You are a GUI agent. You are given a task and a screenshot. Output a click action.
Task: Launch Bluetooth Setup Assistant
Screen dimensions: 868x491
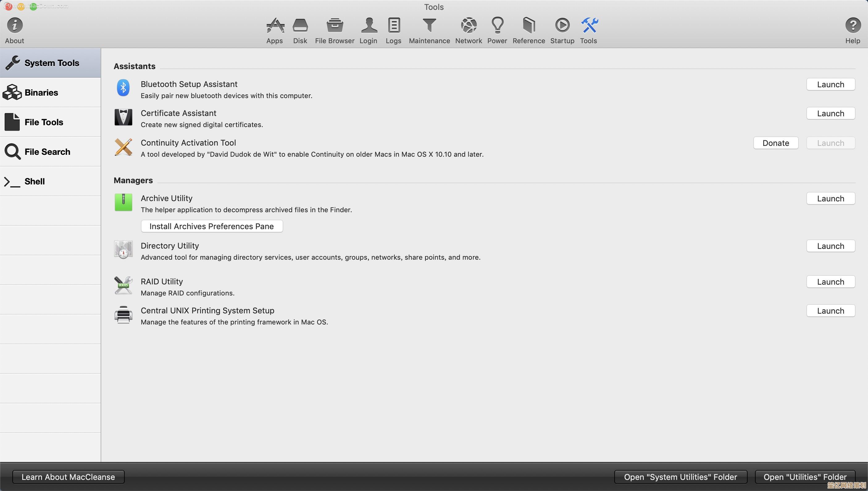click(831, 84)
